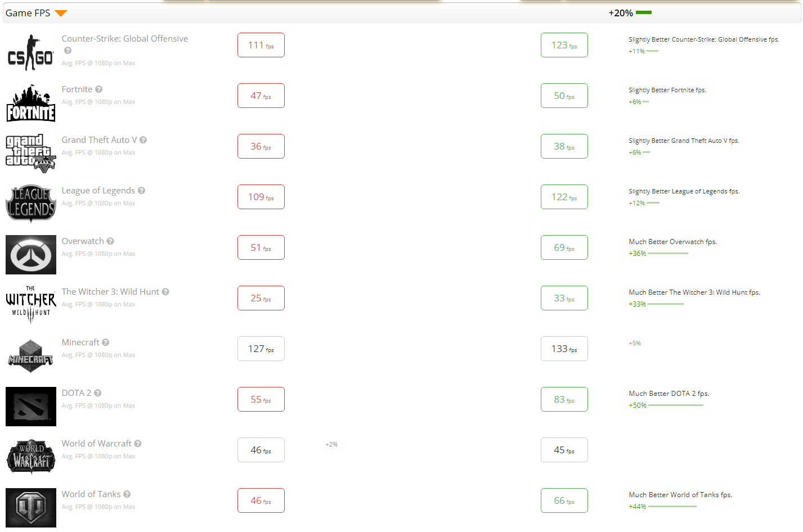
Task: Click the Witcher 3 Wild Hunt logo
Action: [x=31, y=305]
